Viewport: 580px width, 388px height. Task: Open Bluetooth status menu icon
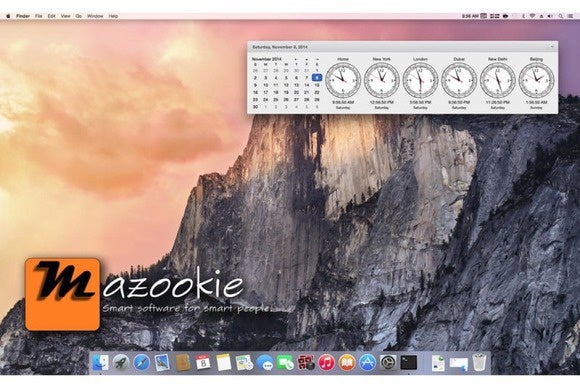click(523, 16)
